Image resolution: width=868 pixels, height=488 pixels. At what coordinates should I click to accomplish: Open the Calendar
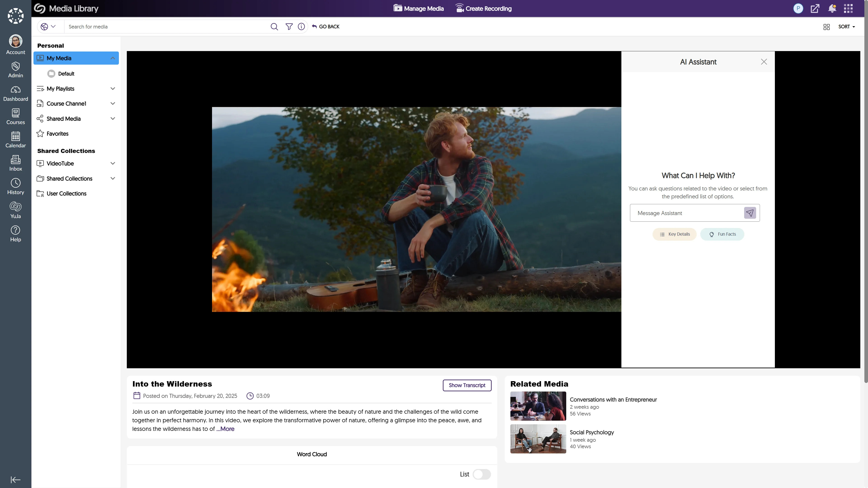[x=16, y=140]
